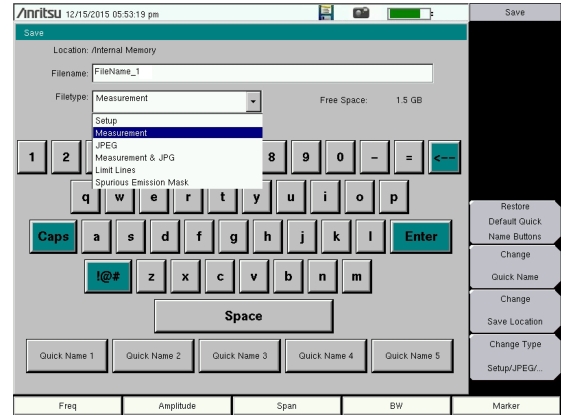
Task: Click the Anritsu logo
Action: click(x=39, y=14)
